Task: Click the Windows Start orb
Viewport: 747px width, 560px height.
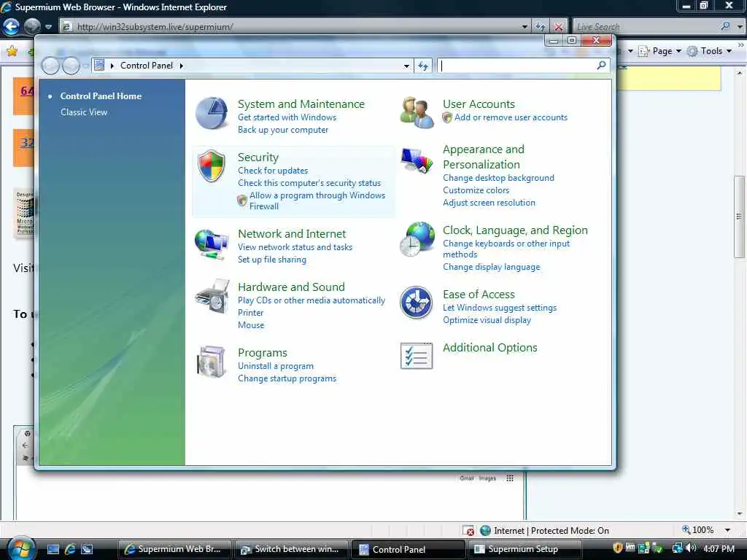Action: [x=21, y=548]
